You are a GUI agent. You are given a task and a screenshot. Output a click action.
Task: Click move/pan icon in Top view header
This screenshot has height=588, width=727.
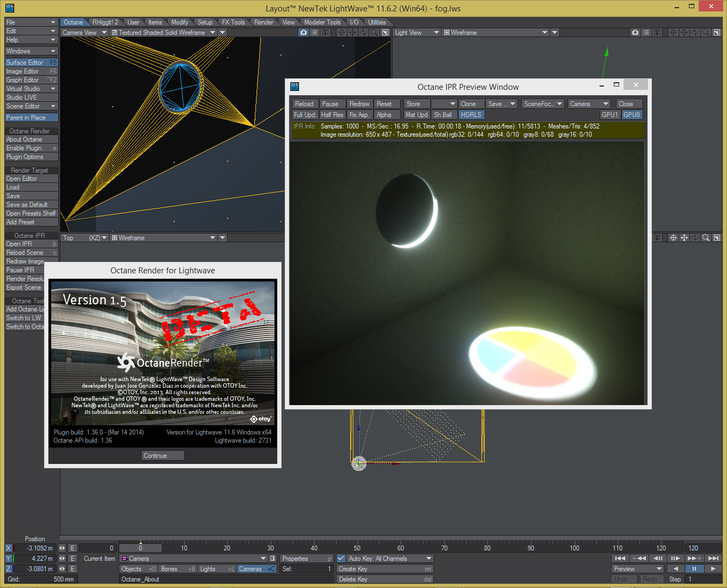[684, 238]
